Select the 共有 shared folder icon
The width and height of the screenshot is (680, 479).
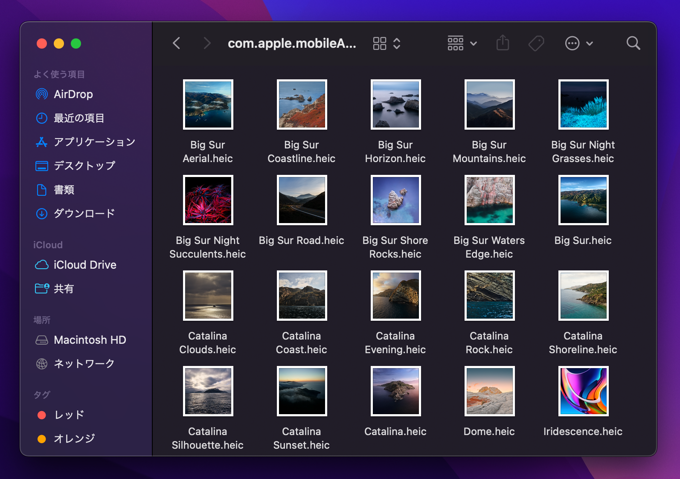point(42,289)
